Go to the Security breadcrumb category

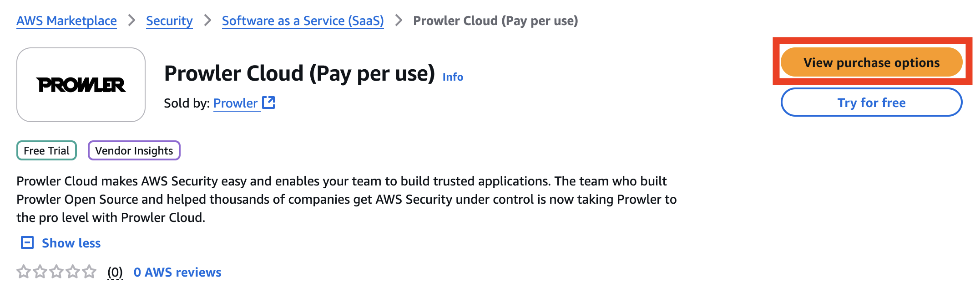[169, 21]
